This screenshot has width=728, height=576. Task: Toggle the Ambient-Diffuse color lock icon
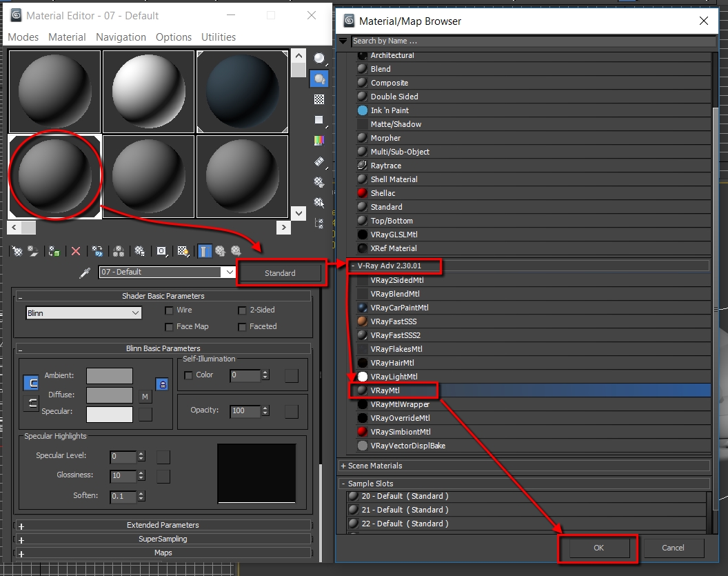click(31, 384)
